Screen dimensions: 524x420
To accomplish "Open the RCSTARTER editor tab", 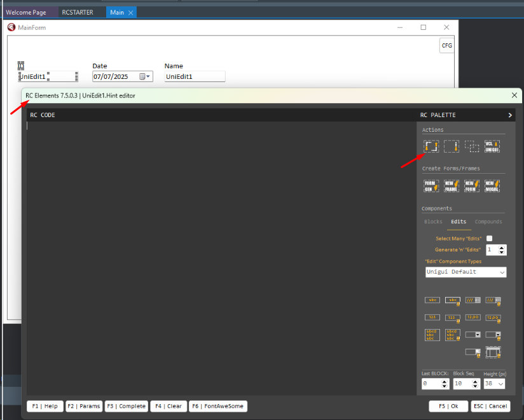I will click(78, 12).
